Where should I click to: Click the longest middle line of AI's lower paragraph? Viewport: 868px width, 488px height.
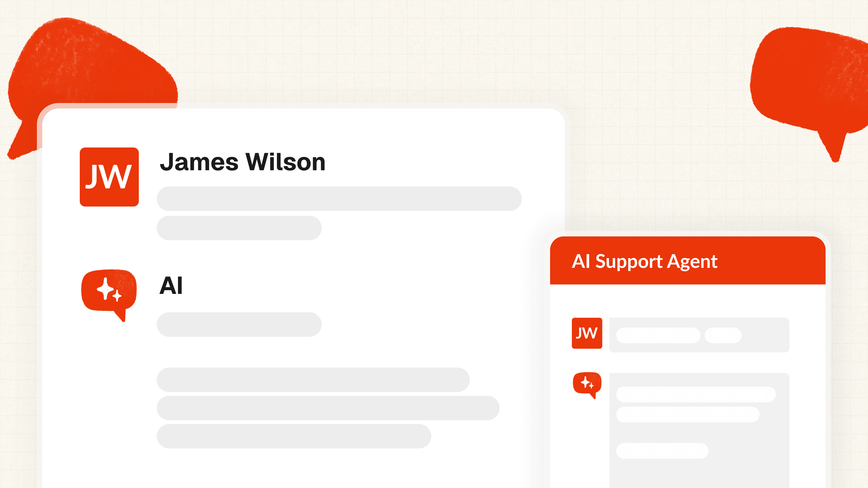pos(328,408)
